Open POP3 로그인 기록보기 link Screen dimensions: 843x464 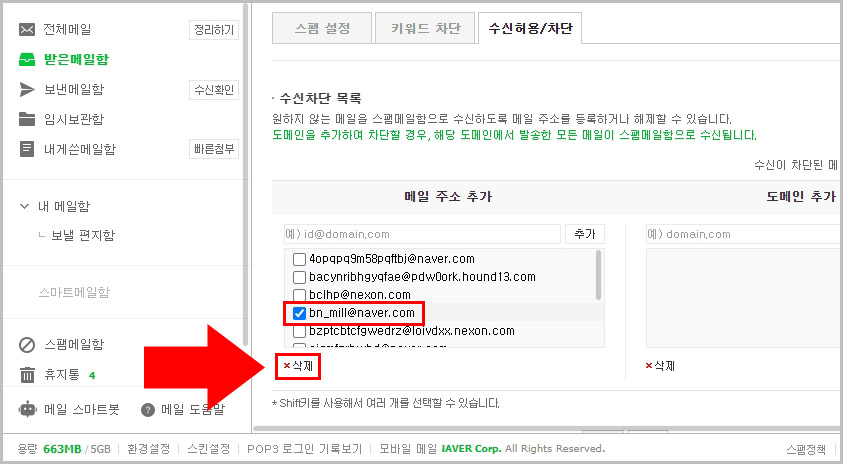point(305,448)
